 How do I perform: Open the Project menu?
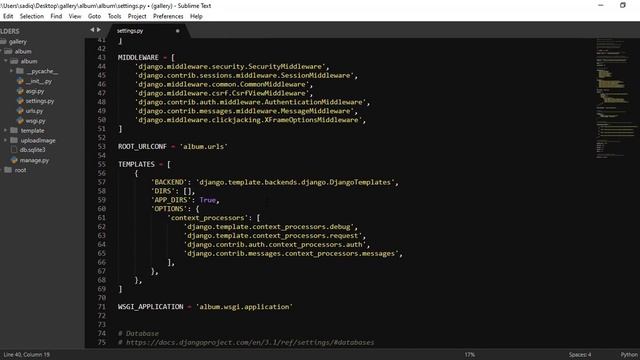(137, 16)
